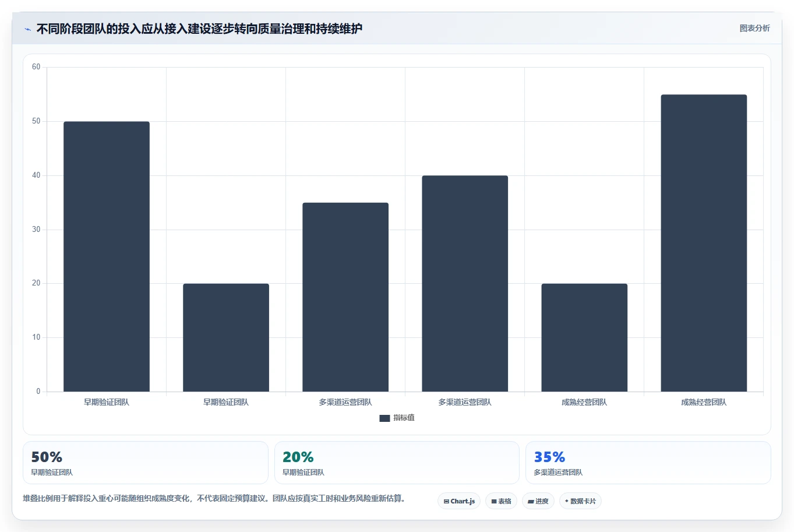Image resolution: width=794 pixels, height=532 pixels.
Task: Click the bar with value 50
Action: click(x=107, y=256)
